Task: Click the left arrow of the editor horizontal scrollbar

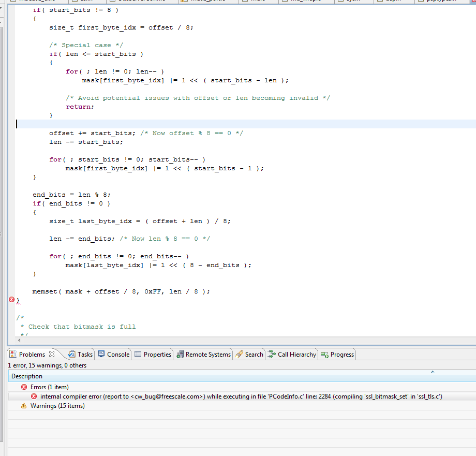Action: coord(19,341)
